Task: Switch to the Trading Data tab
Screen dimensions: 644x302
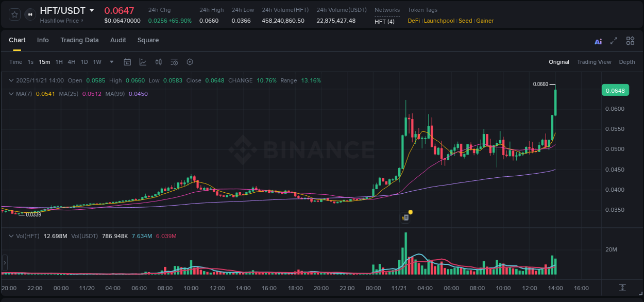Action: (x=79, y=40)
